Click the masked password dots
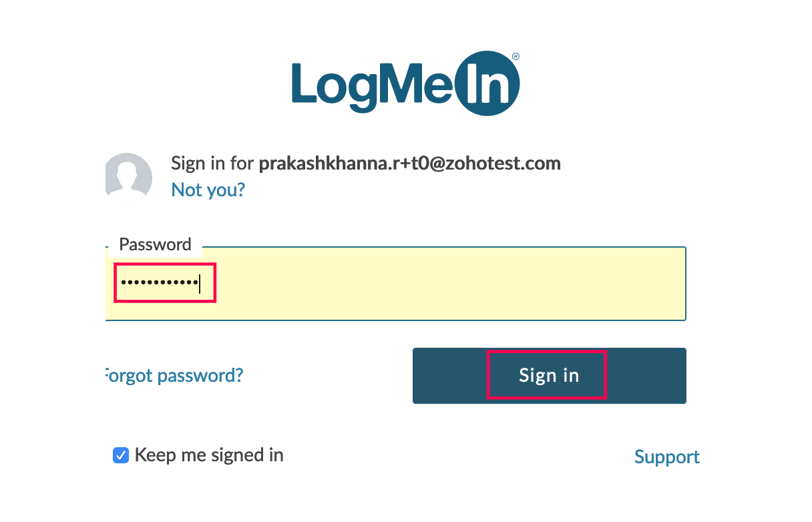Viewport: 812px width, 522px height. click(x=160, y=283)
